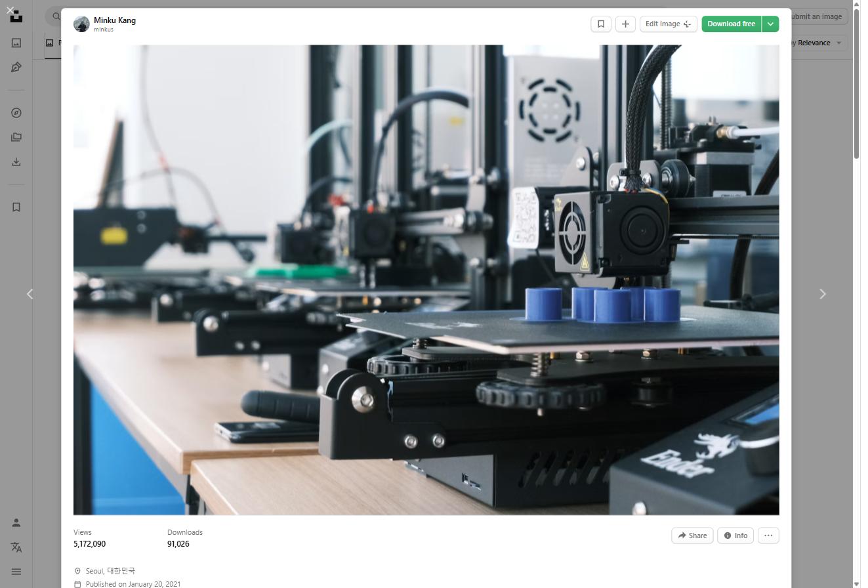Click the Edit image button

[669, 24]
